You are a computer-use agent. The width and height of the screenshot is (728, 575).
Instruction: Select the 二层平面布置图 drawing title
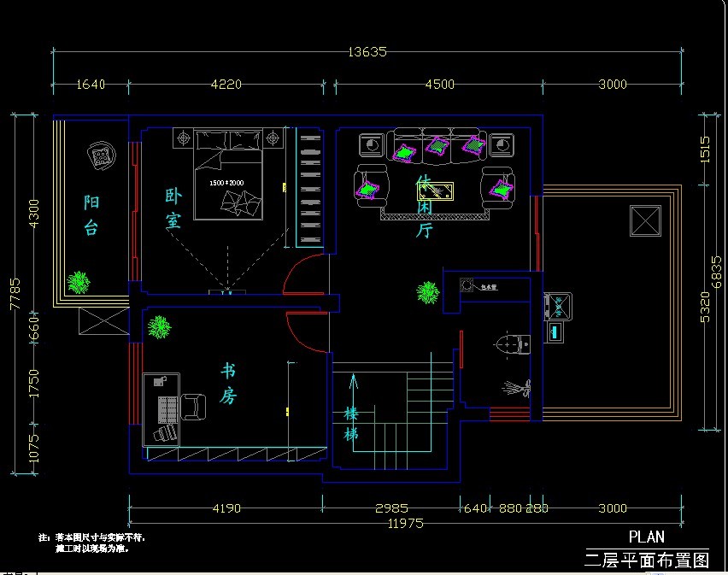click(647, 560)
